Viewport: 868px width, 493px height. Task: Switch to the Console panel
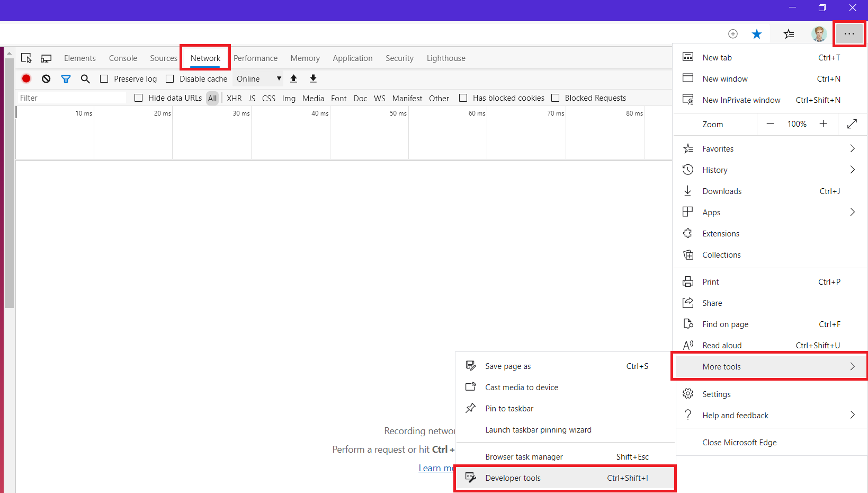click(122, 58)
